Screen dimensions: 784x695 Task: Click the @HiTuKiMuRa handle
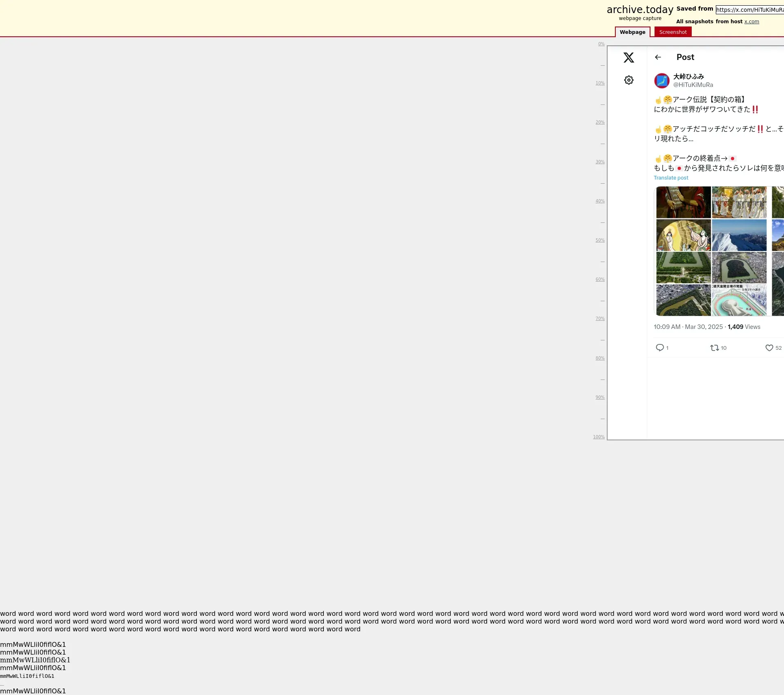tap(693, 85)
